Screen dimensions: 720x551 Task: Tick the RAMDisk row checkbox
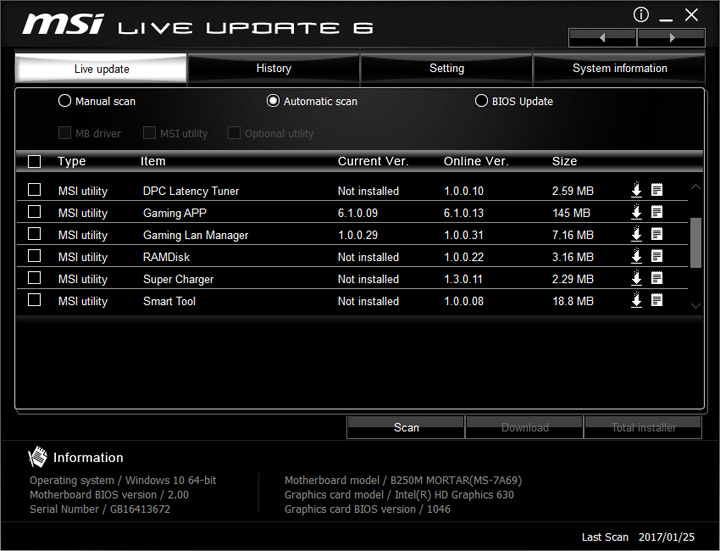34,256
